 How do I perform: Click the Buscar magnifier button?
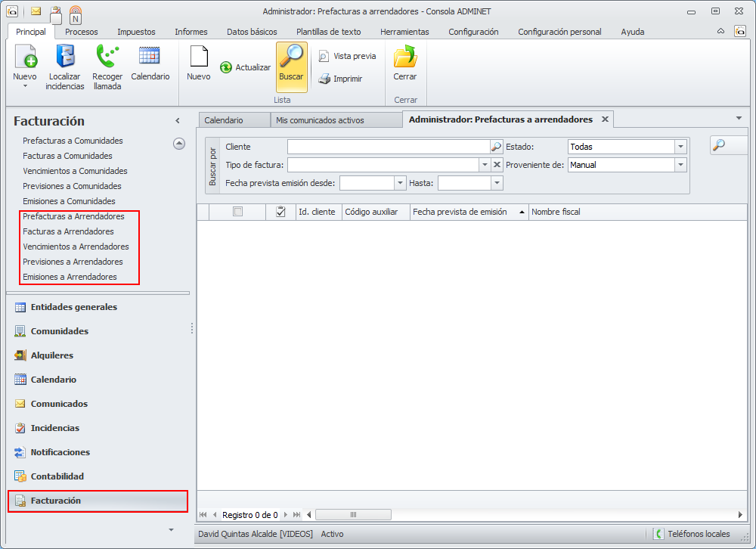click(x=291, y=67)
